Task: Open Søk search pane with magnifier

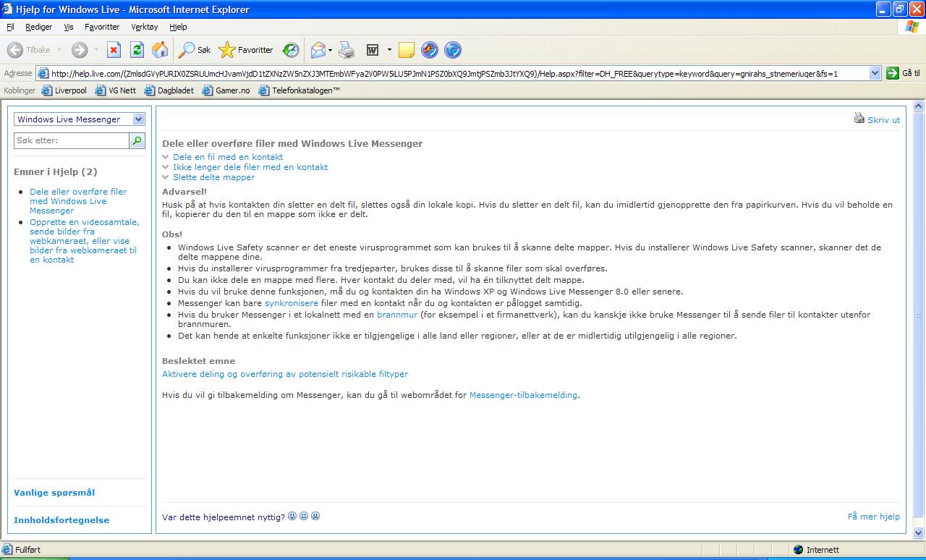Action: click(x=195, y=50)
